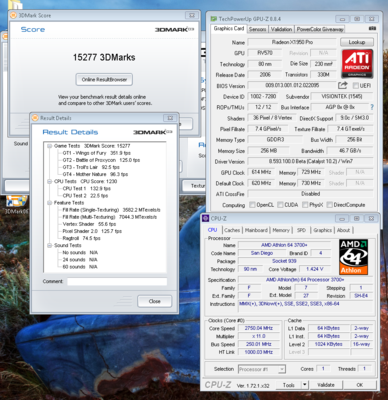Toggle the OpenCL checkbox
This screenshot has width=388, height=400.
(x=252, y=205)
